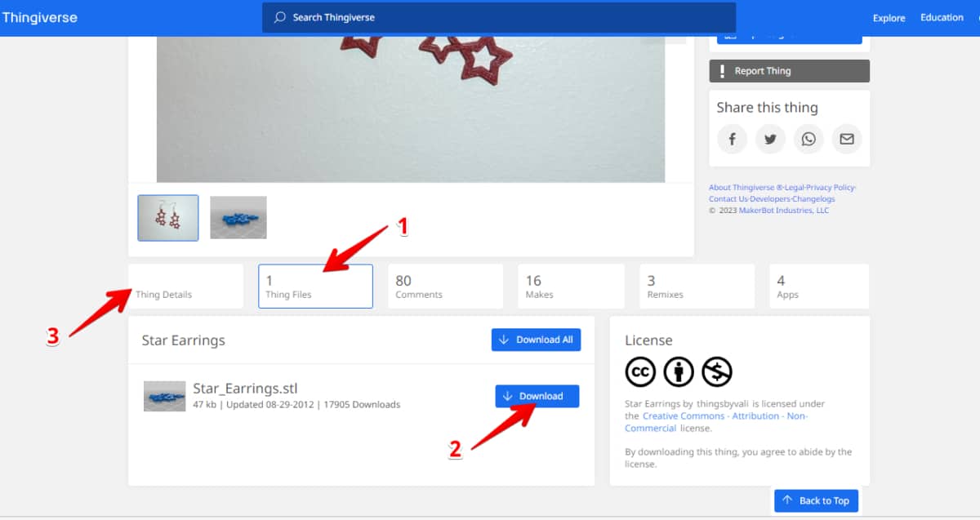This screenshot has width=980, height=520.
Task: Share using the WhatsApp icon
Action: point(808,139)
